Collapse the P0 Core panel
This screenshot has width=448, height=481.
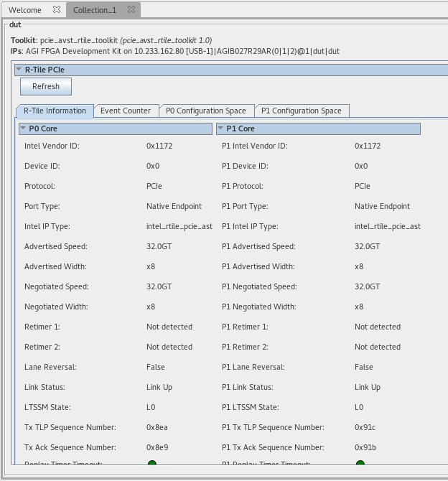23,129
